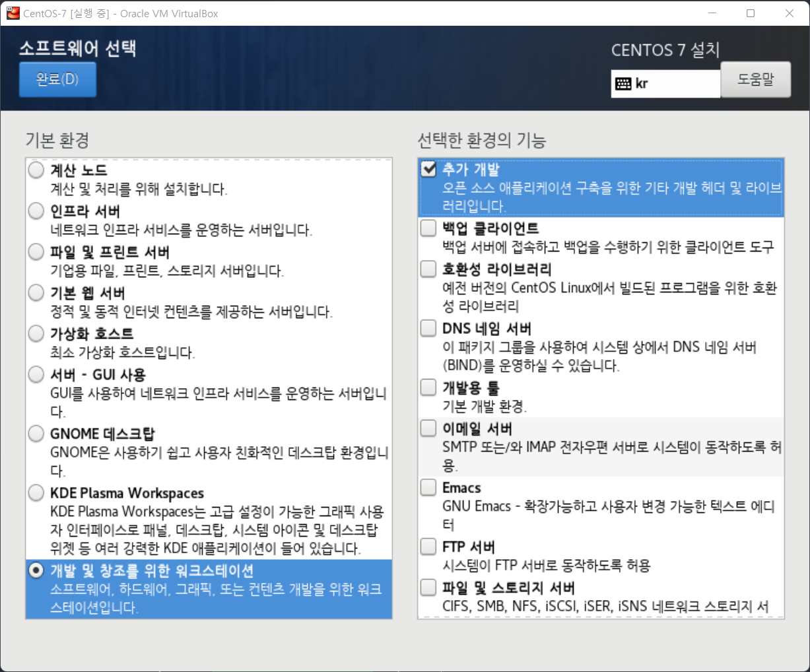The image size is (810, 672).
Task: Click description '계산 및 처리를 위해 설치합니다.'
Action: coord(139,189)
